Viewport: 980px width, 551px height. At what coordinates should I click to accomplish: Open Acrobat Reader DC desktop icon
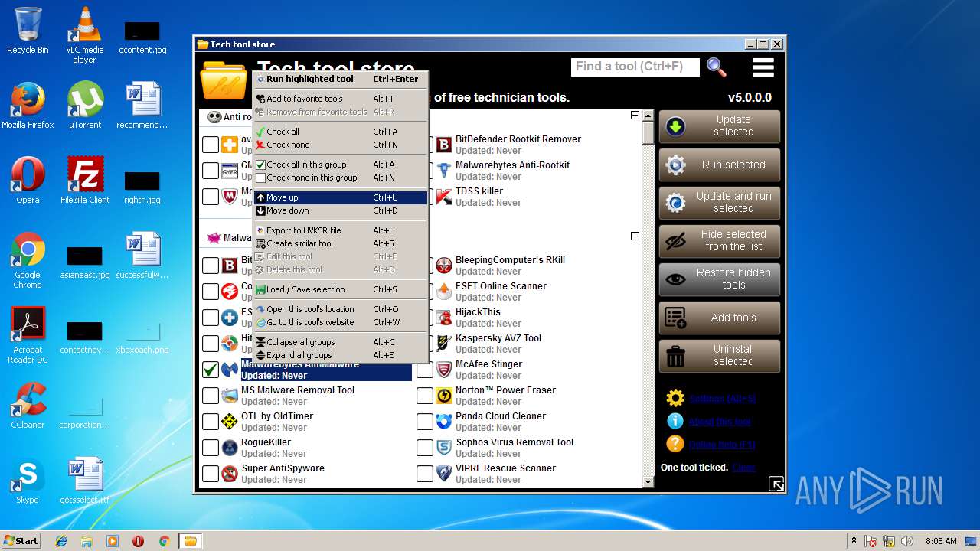pos(28,335)
